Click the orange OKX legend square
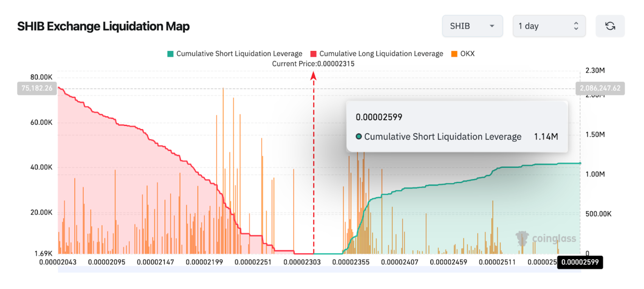644x289 pixels. click(x=454, y=53)
